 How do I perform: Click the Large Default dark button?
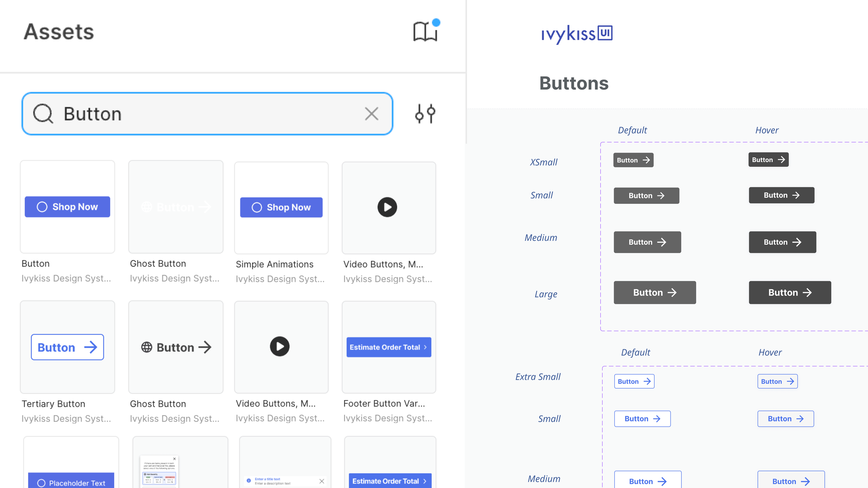point(655,292)
